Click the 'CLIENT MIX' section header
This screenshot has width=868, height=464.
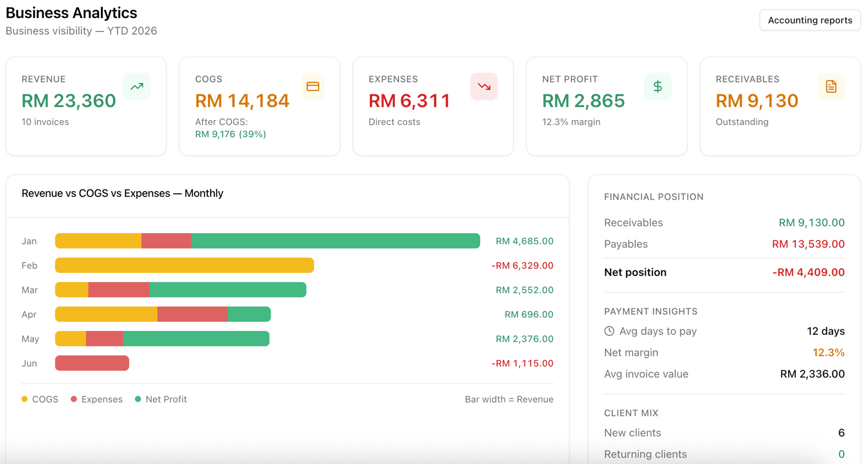[631, 413]
